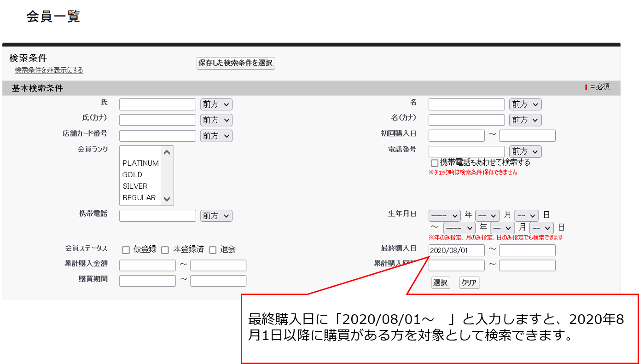
Task: Click the 保存した検索条件を選択 button
Action: [x=236, y=63]
